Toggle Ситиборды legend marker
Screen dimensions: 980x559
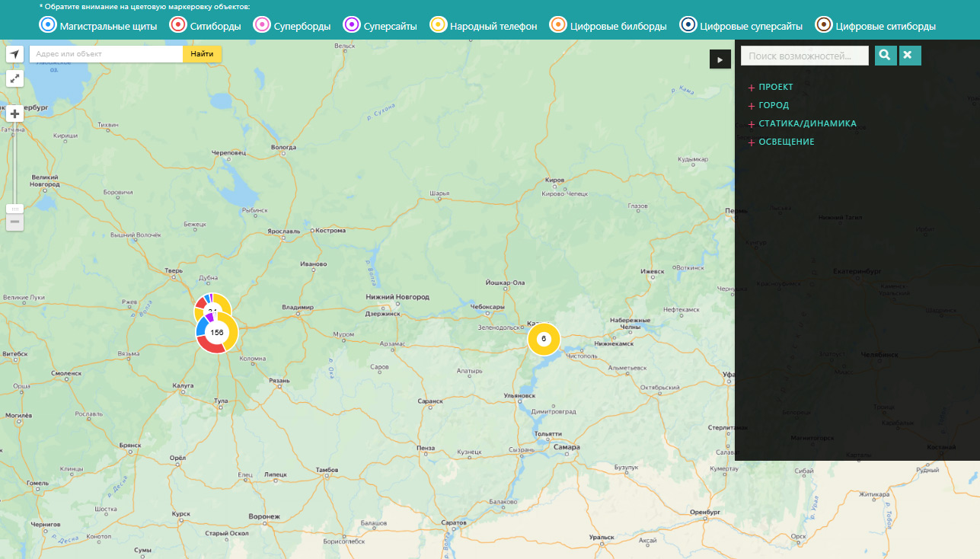[178, 25]
